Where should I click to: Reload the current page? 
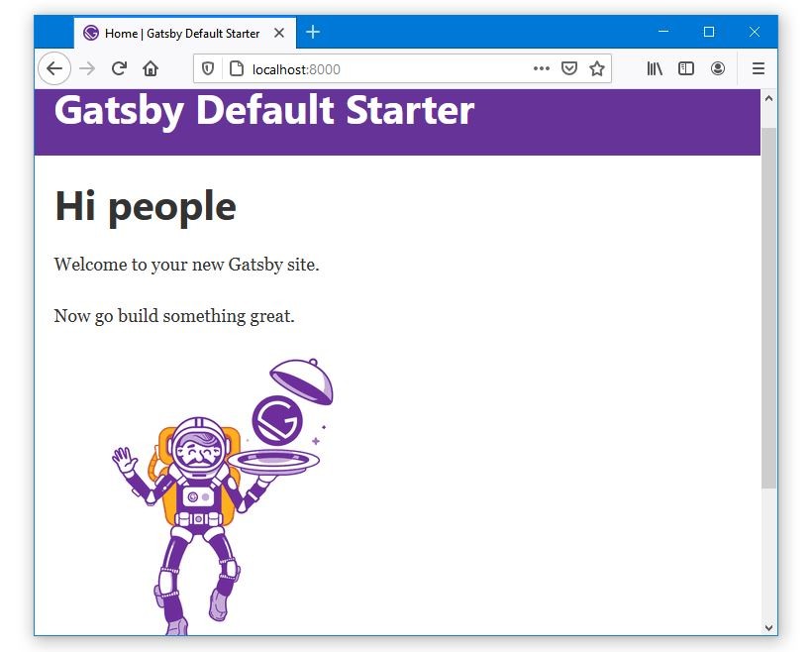pos(119,68)
